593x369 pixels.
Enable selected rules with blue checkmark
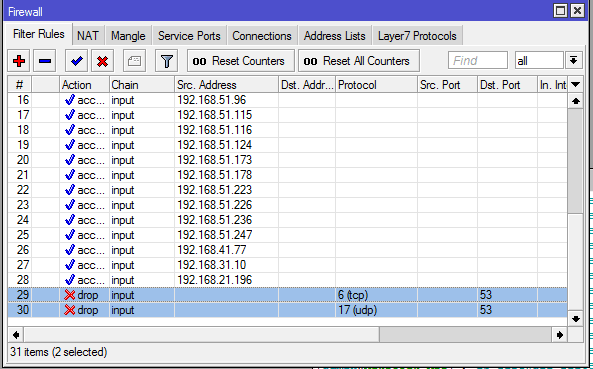76,61
